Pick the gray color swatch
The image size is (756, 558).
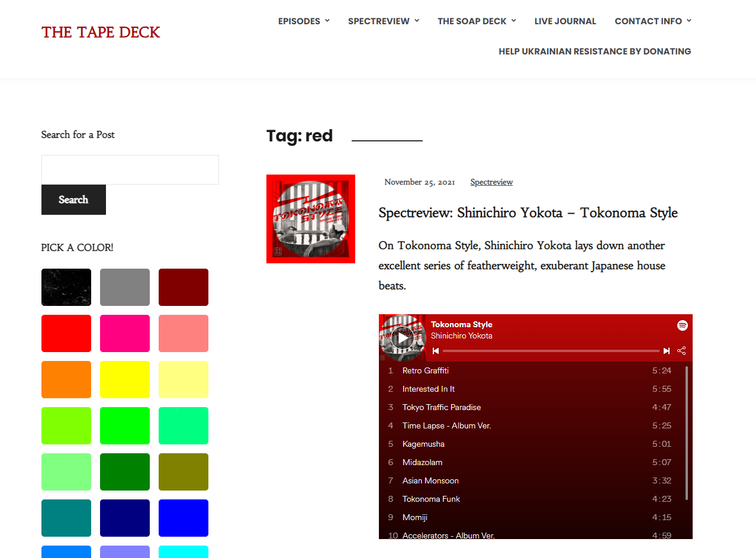[x=125, y=288]
